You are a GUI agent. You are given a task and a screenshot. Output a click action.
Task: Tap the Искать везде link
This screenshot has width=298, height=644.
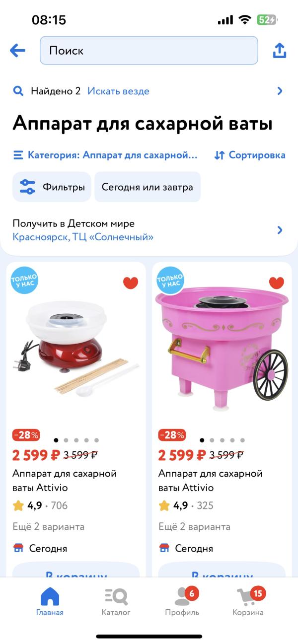[x=118, y=91]
